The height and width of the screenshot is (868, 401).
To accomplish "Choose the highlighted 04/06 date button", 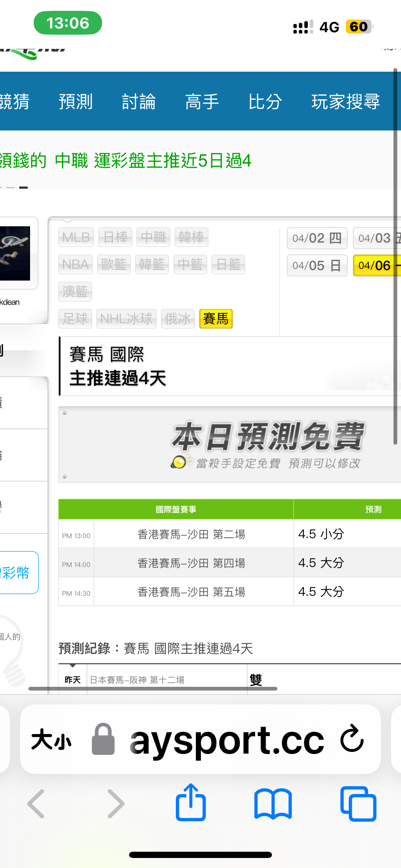I will tap(377, 266).
